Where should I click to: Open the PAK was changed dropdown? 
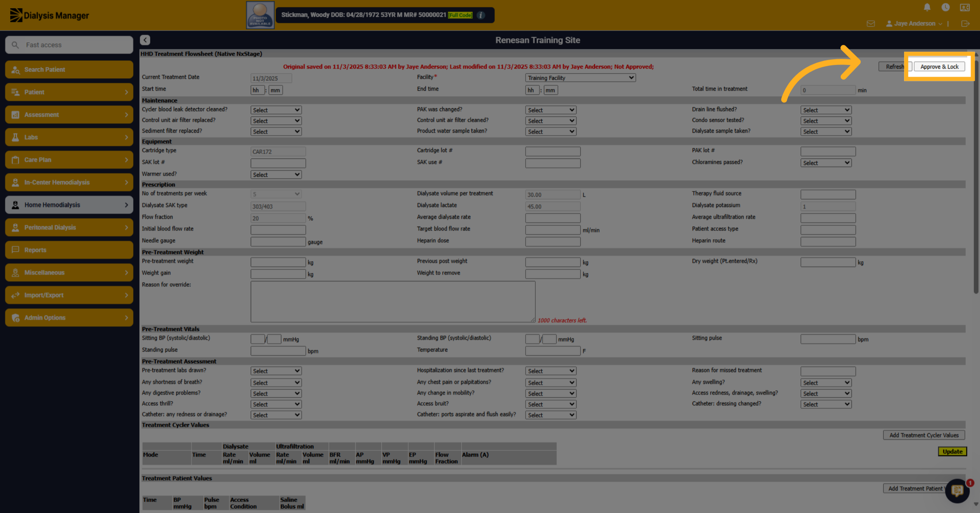(551, 110)
